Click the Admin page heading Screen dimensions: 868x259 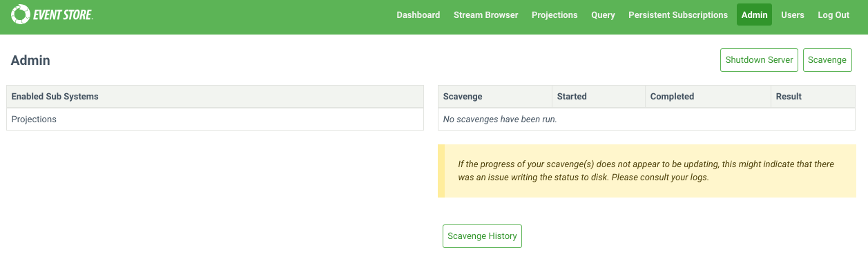click(x=30, y=61)
